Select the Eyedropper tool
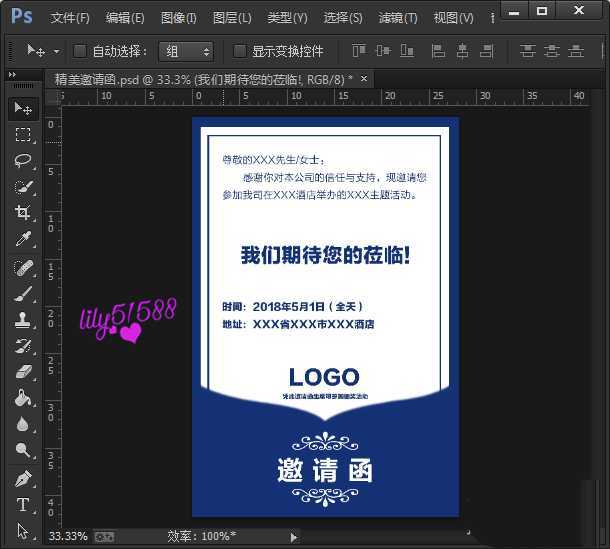The image size is (610, 549). (23, 239)
